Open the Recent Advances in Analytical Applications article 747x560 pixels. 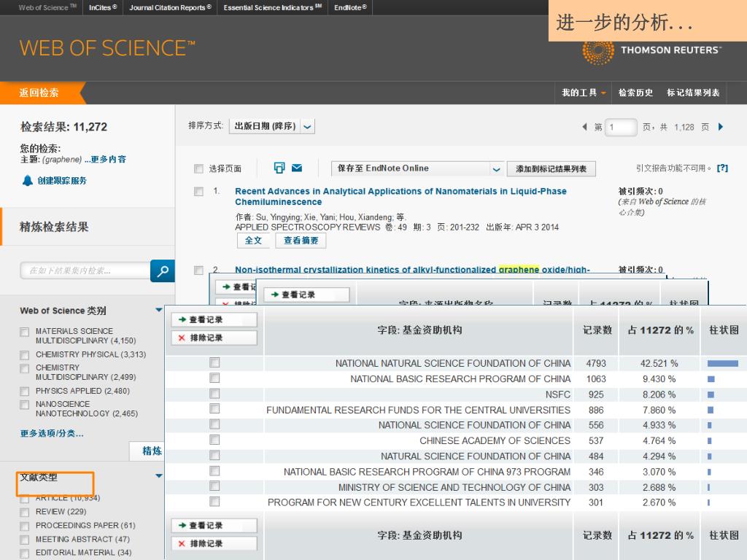[400, 197]
